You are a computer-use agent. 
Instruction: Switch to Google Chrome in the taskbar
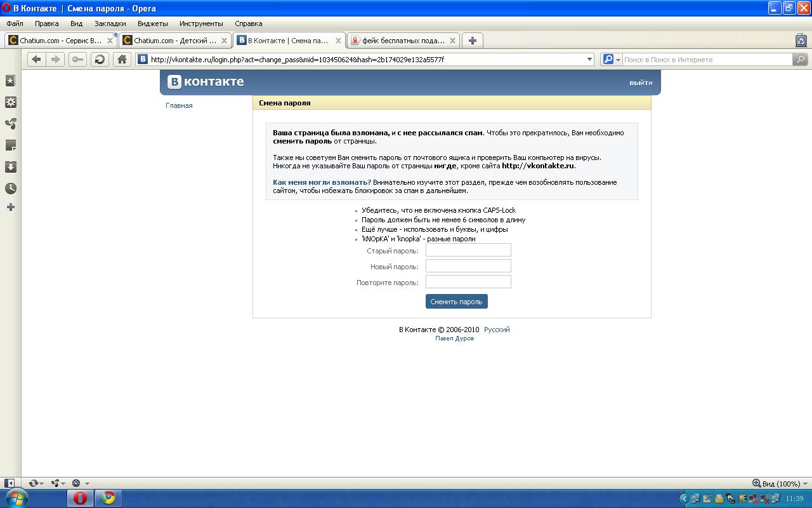[x=108, y=498]
